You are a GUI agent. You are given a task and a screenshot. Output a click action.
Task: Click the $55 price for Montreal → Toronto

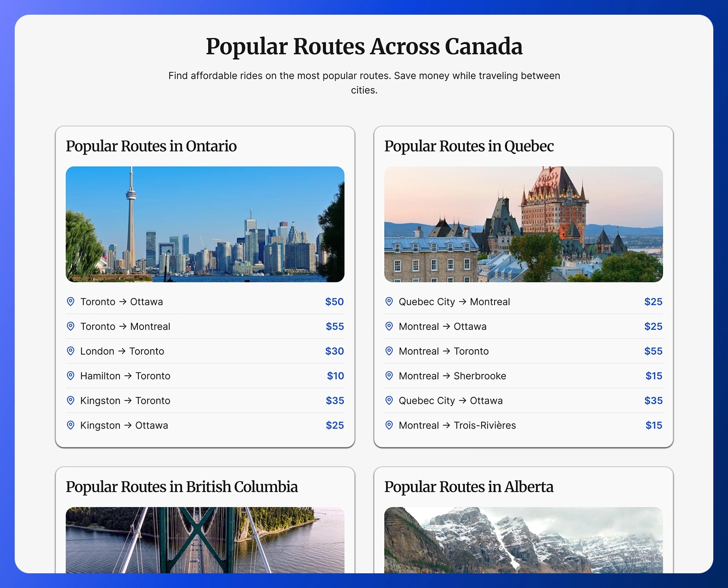pyautogui.click(x=653, y=351)
